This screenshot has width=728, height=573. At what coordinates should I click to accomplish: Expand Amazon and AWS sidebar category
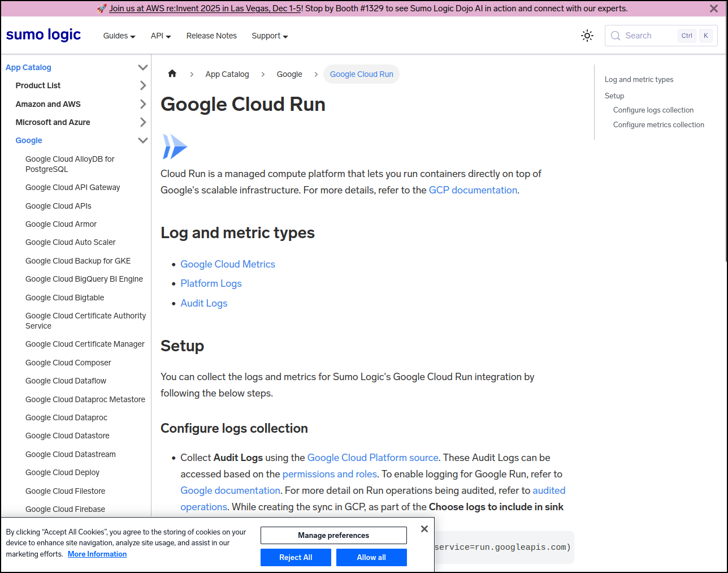142,104
